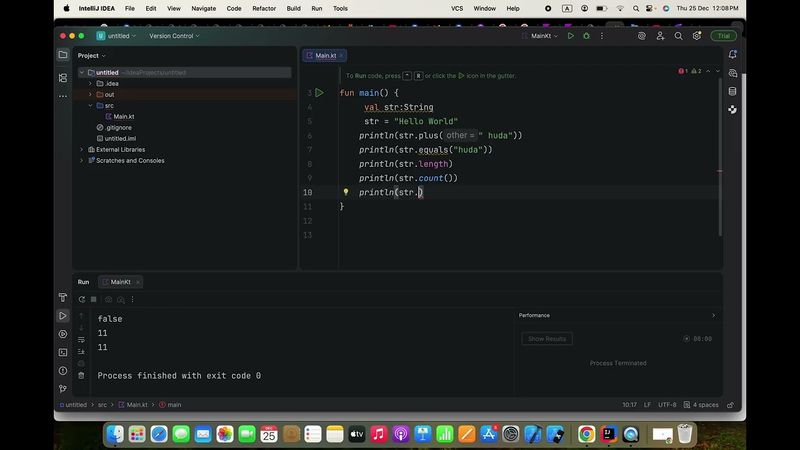Click the Rerun icon in Run panel

pos(82,299)
